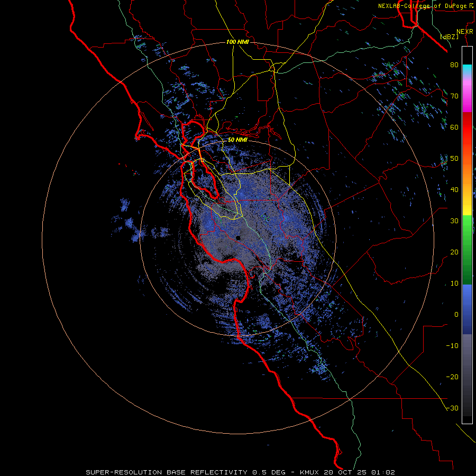Click the -30 value on the dBZ scale
The image size is (476, 476).
tap(452, 408)
